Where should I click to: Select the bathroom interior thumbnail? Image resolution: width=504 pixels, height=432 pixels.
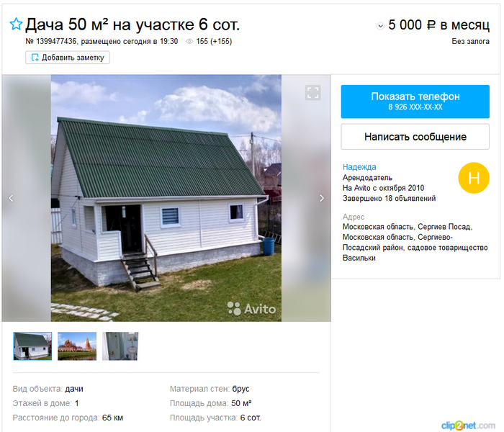point(120,346)
